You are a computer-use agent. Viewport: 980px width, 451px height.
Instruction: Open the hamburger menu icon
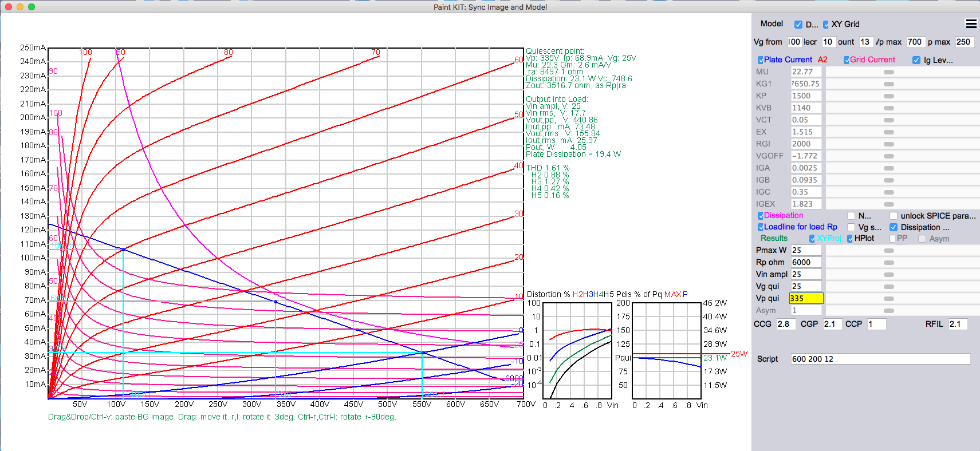(971, 24)
